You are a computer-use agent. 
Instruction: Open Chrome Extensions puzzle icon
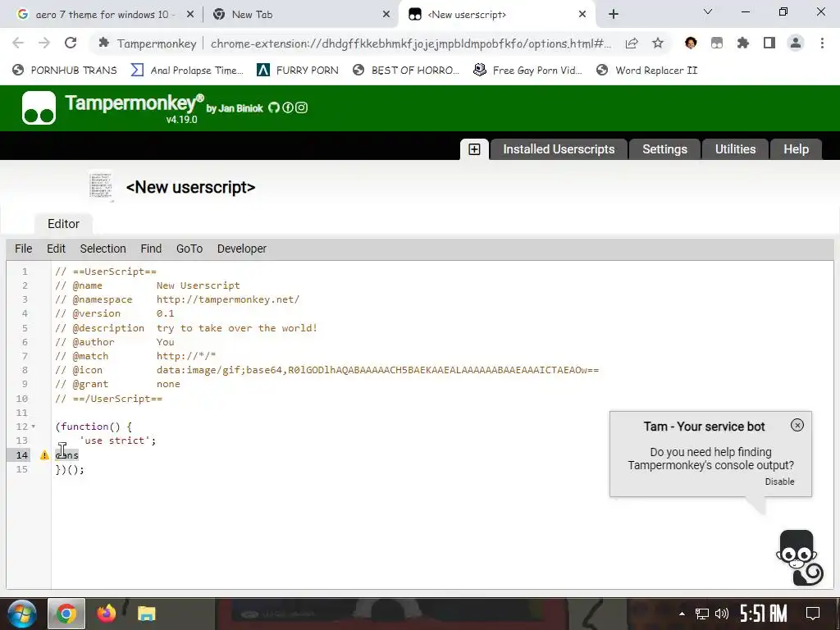(x=743, y=43)
